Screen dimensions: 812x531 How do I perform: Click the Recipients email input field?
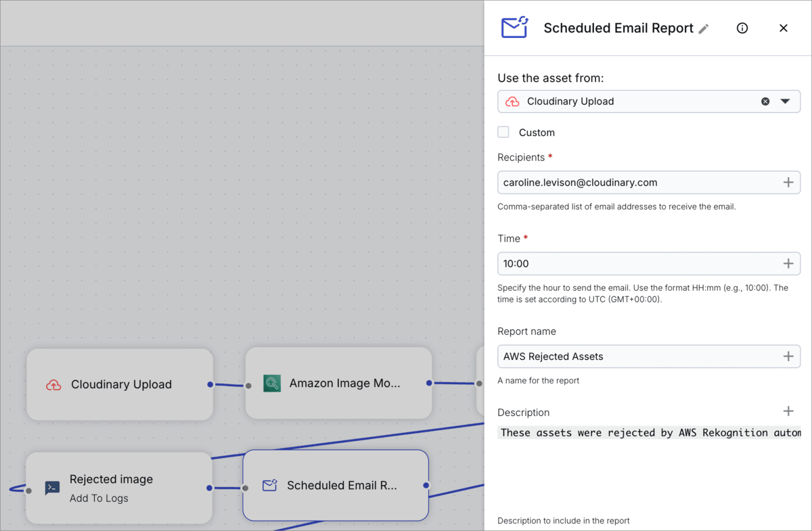point(649,183)
